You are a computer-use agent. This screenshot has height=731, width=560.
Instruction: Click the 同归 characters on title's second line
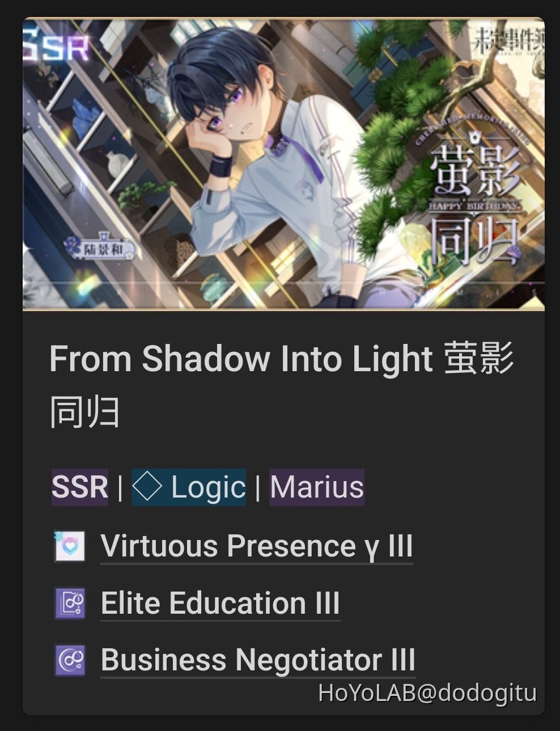click(84, 412)
